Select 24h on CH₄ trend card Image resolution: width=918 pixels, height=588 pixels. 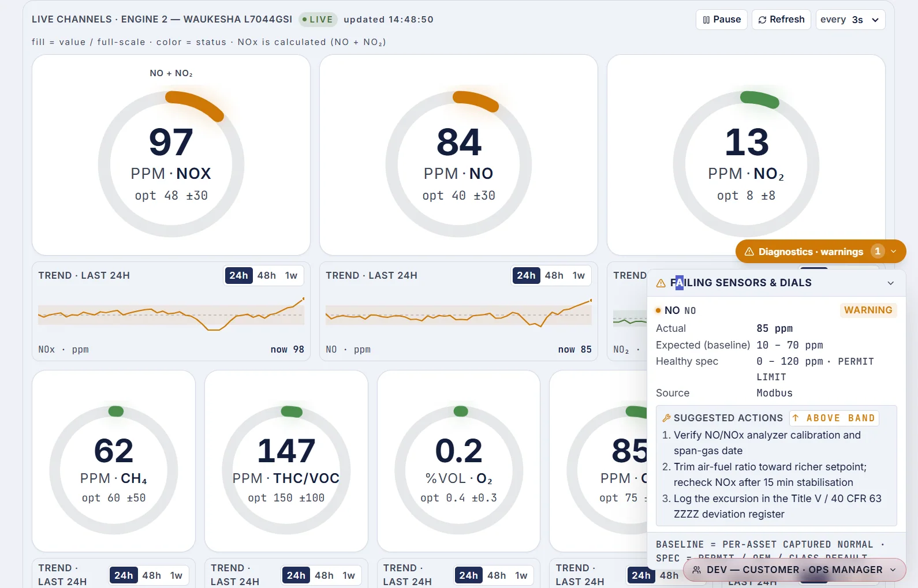click(x=124, y=575)
